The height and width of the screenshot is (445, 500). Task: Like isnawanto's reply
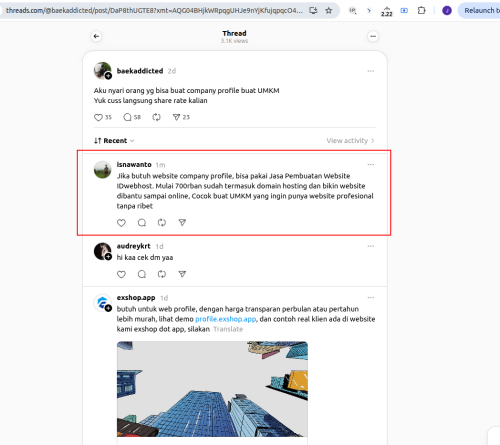pyautogui.click(x=121, y=223)
